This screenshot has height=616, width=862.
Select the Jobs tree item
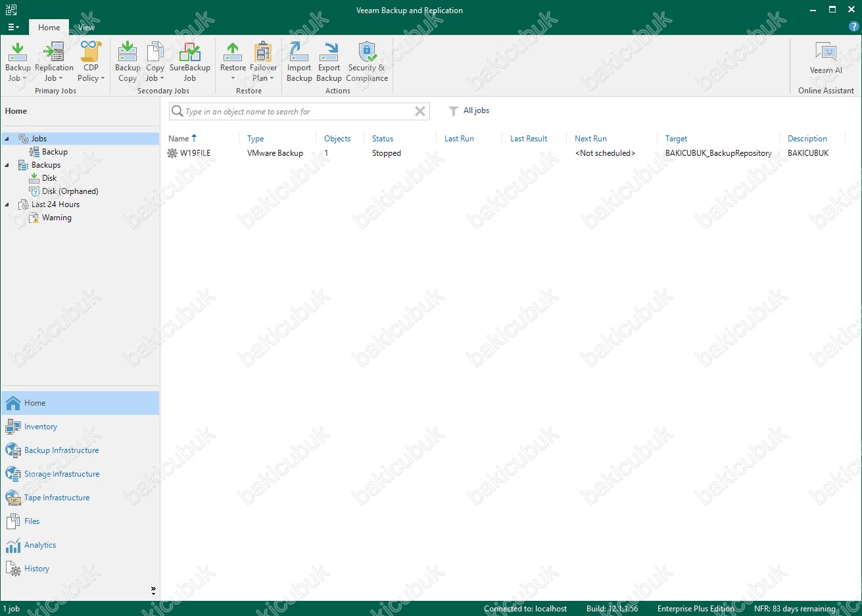(x=39, y=139)
